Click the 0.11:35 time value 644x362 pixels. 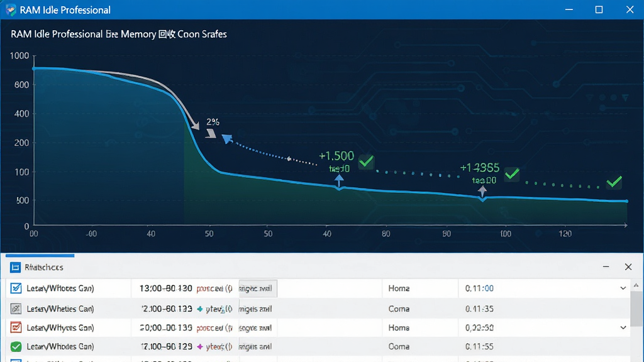[479, 309]
